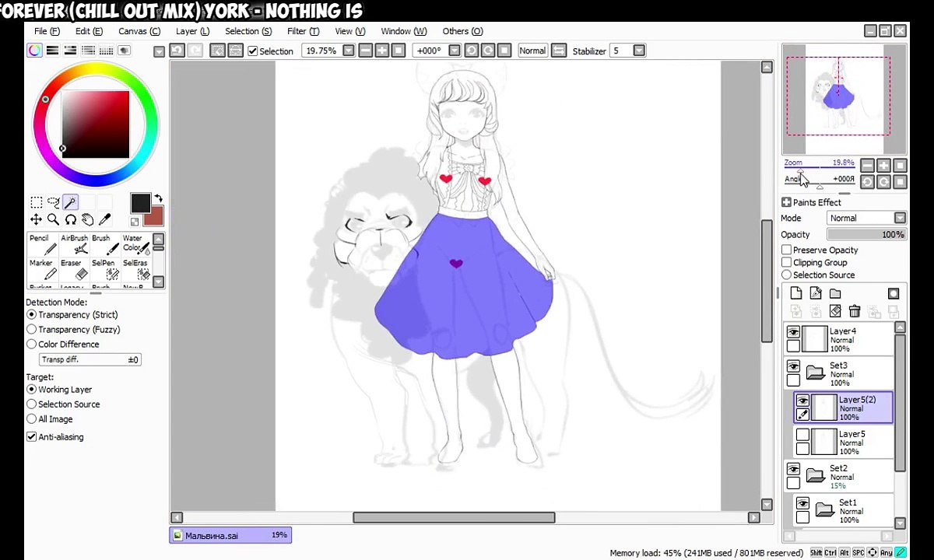Choose Transparency (Strict) detection mode
The height and width of the screenshot is (560, 934).
pos(32,314)
